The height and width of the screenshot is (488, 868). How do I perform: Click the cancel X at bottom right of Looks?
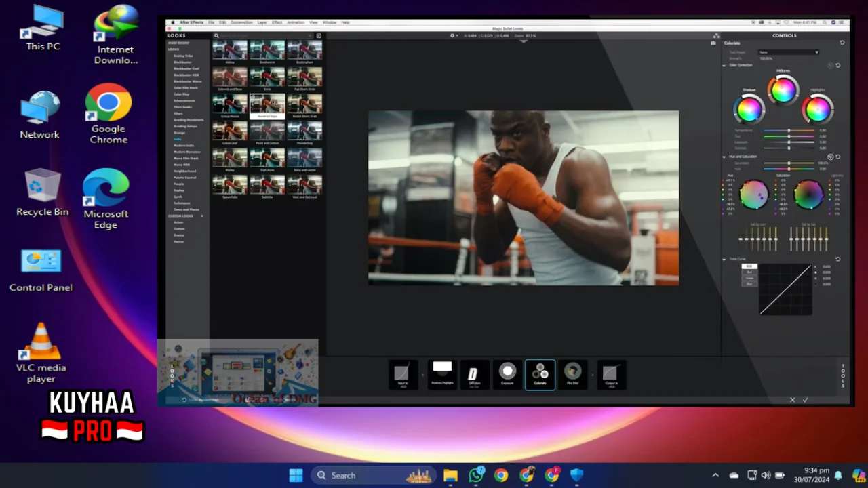[792, 400]
